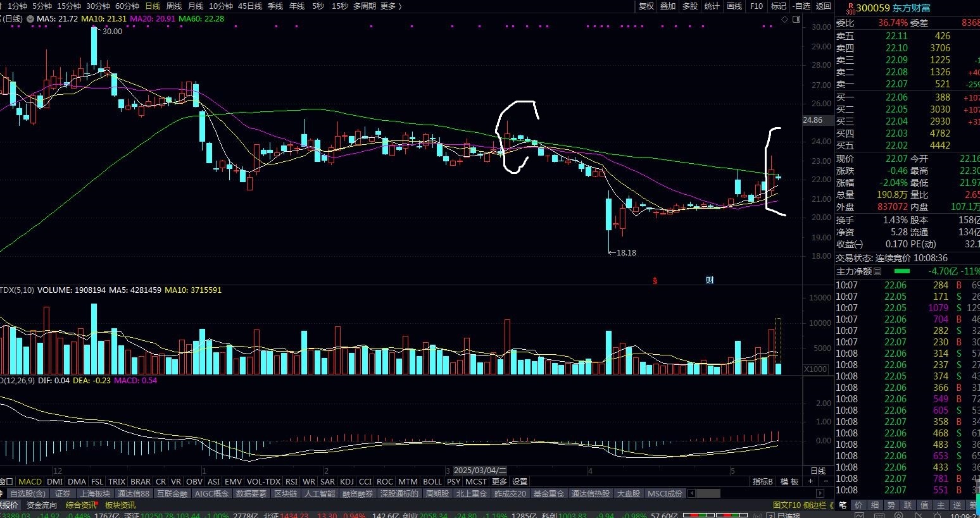980x518 pixels.
Task: Select 势 trend tab in right panel
Action: coord(891,505)
